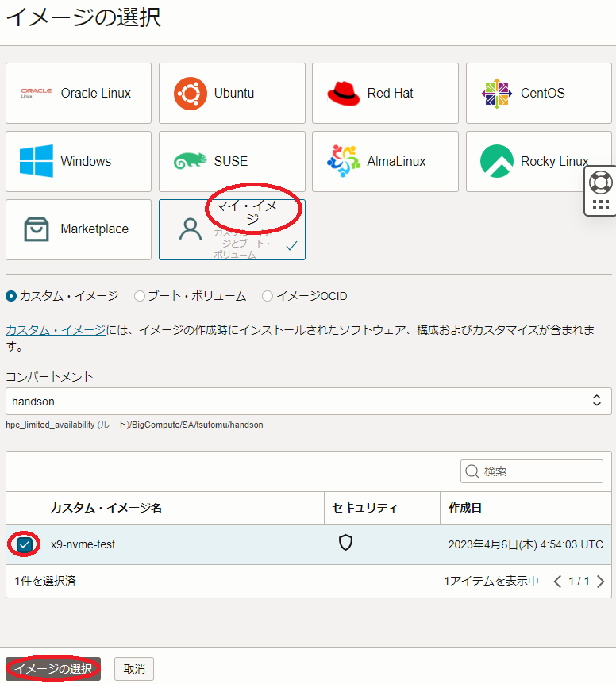
Task: Go to previous page of results
Action: point(557,582)
